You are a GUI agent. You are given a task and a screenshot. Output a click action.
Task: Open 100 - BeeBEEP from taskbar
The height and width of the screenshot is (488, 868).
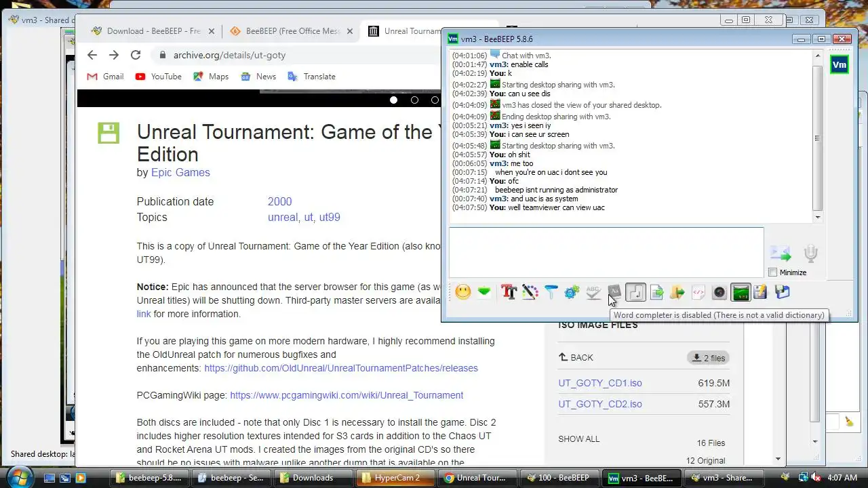[x=559, y=478]
